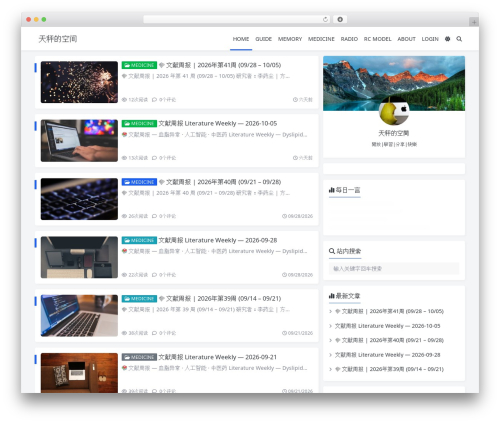Screen dimensions: 500x423
Task: Click comment bubble icon on 2026-10-05 post
Action: (154, 158)
